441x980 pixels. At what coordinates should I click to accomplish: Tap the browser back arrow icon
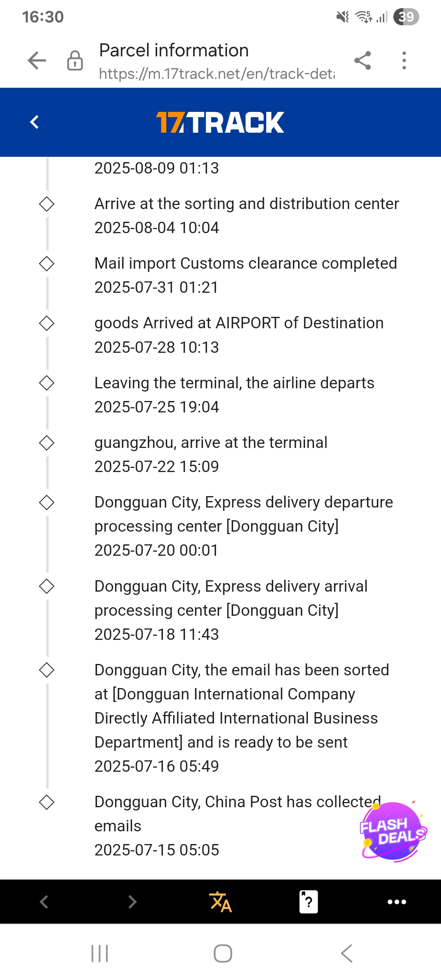click(37, 61)
